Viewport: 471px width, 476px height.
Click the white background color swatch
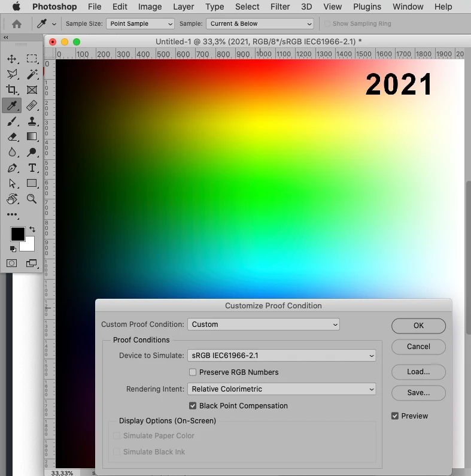click(30, 246)
